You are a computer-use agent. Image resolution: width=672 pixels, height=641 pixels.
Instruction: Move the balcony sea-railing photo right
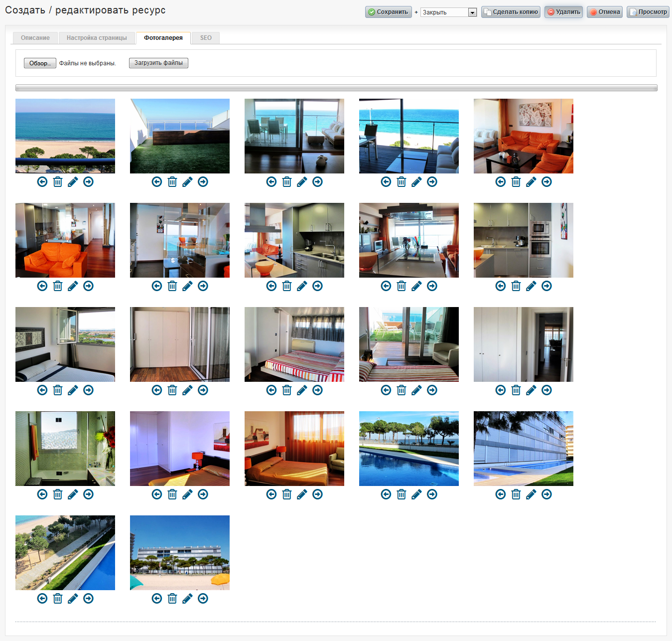pyautogui.click(x=432, y=182)
